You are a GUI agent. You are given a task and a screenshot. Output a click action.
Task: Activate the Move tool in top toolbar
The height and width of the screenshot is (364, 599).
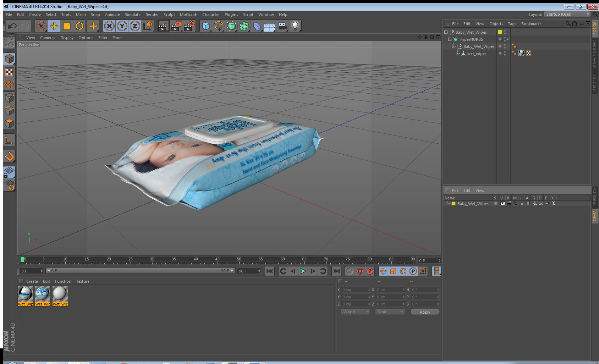pyautogui.click(x=54, y=26)
